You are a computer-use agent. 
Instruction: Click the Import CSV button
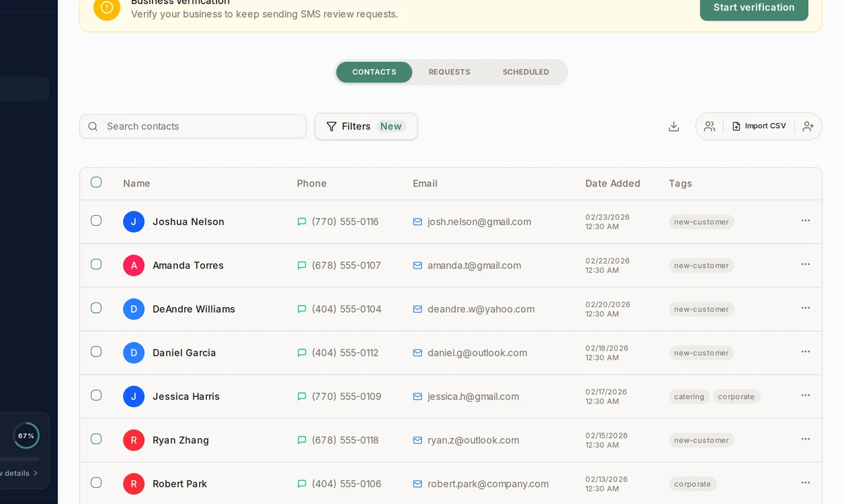tap(760, 126)
